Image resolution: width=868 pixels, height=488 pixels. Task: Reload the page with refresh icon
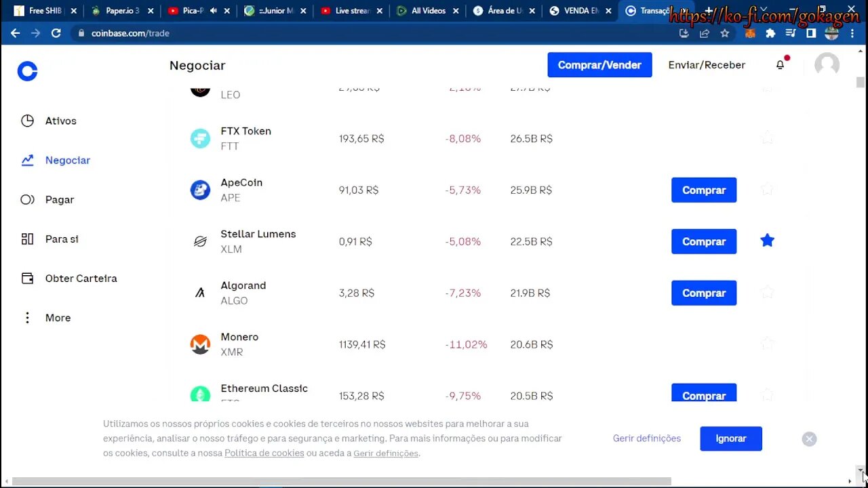tap(56, 33)
